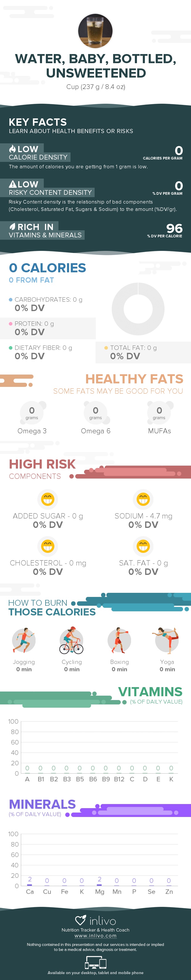The width and height of the screenshot is (191, 980).
Task: Click the inlivo heart logo
Action: [x=80, y=920]
